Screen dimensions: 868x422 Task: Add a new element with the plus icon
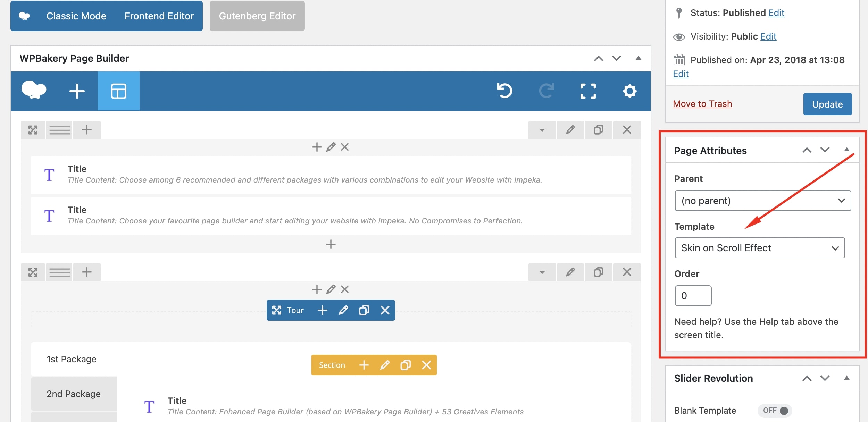(77, 91)
